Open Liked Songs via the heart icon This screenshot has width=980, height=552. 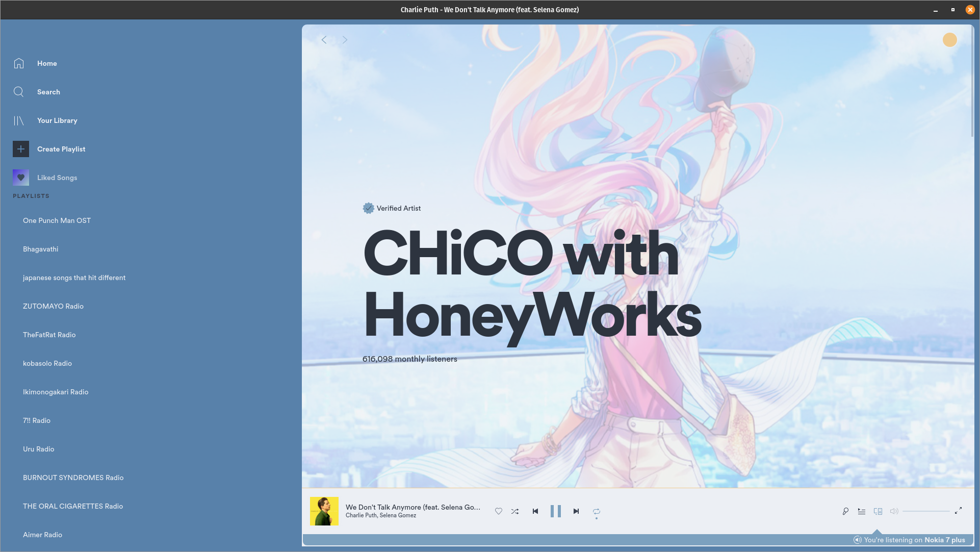coord(20,178)
